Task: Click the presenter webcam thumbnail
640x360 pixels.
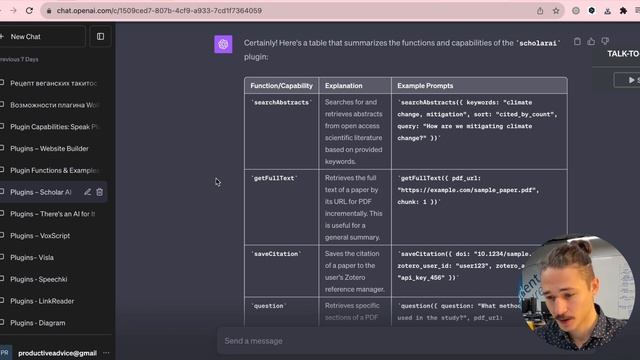Action: pos(577,292)
